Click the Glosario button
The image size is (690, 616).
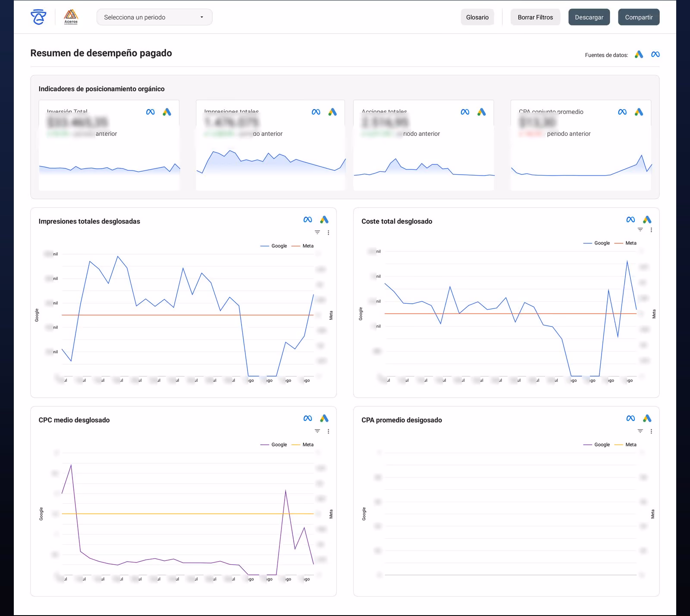(x=477, y=17)
